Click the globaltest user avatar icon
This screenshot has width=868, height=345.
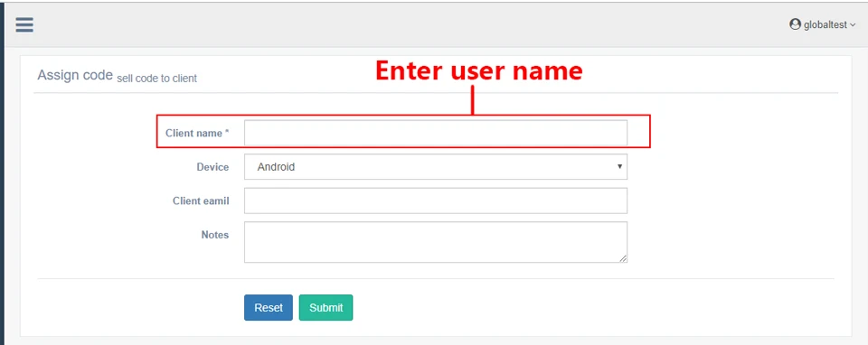tap(795, 24)
